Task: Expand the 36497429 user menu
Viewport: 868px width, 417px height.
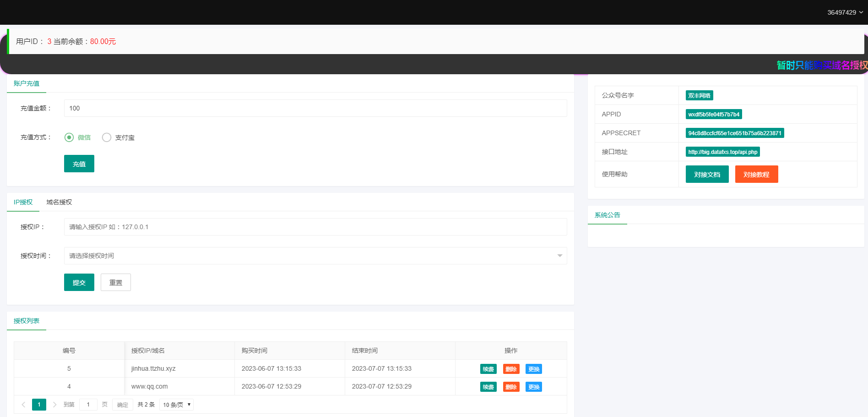Action: pyautogui.click(x=845, y=12)
